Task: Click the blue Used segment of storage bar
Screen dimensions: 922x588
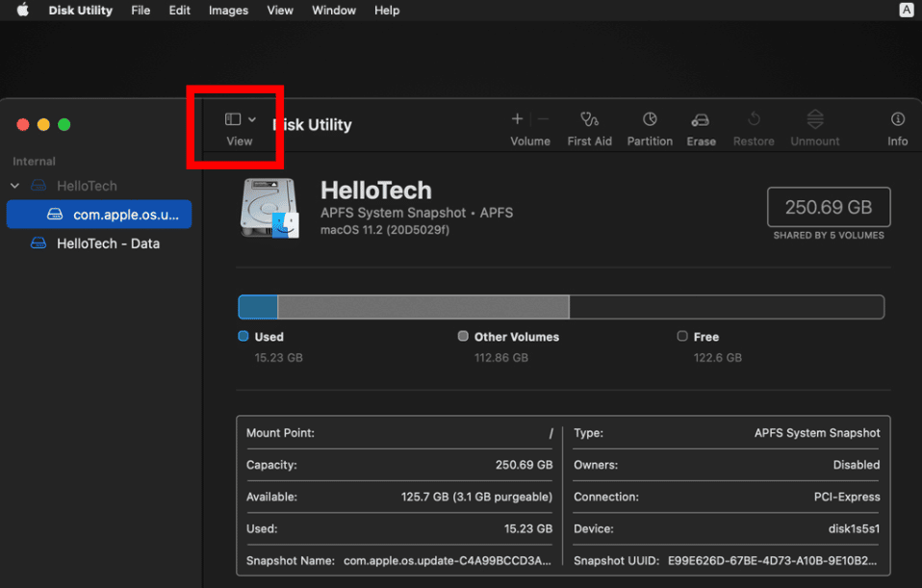Action: coord(258,307)
